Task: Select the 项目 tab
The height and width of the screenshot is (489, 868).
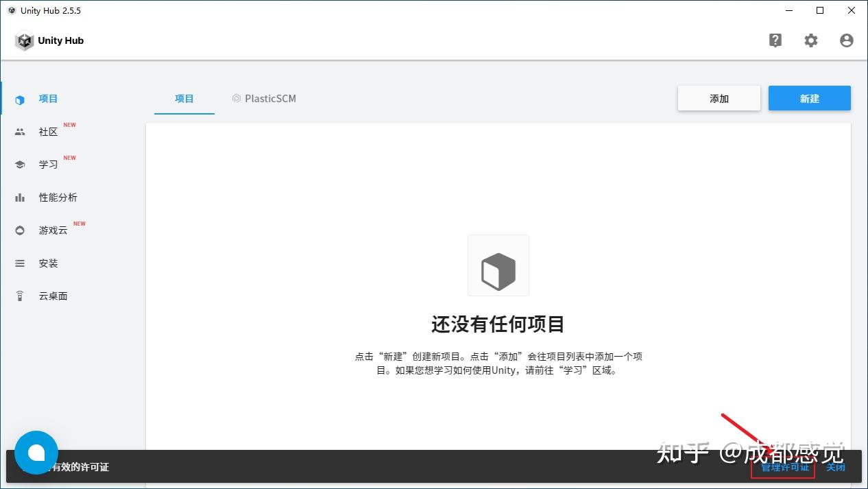Action: pos(184,98)
